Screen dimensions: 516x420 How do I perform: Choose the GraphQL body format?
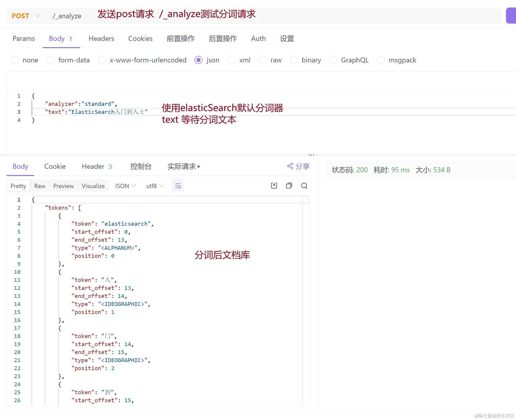333,60
